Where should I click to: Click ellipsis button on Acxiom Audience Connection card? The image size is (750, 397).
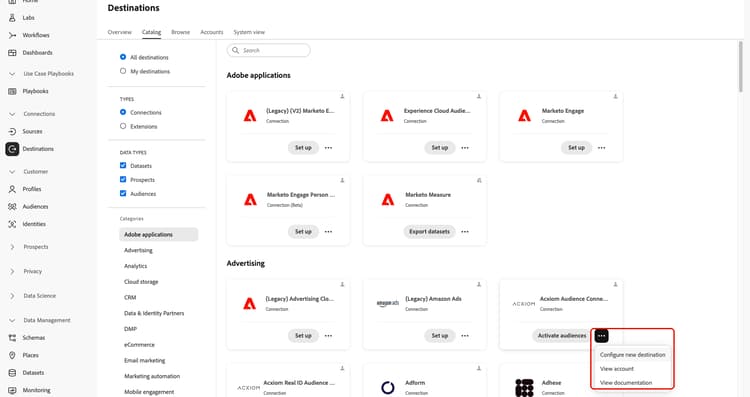[x=602, y=336]
